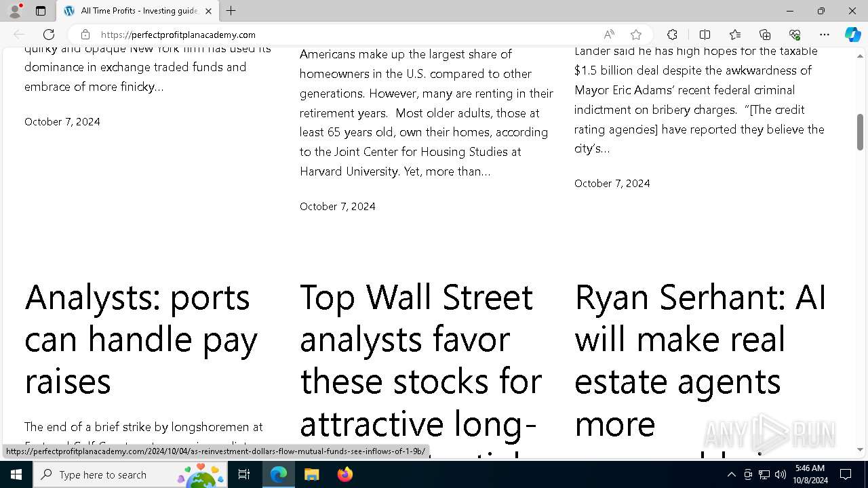Screen dimensions: 868x488
Task: Open the Windows Start menu
Action: (16, 474)
